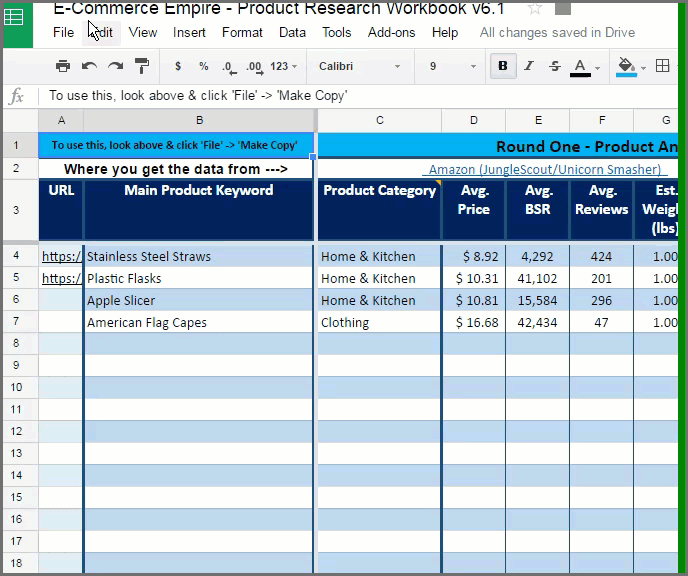Select column B header

(199, 121)
